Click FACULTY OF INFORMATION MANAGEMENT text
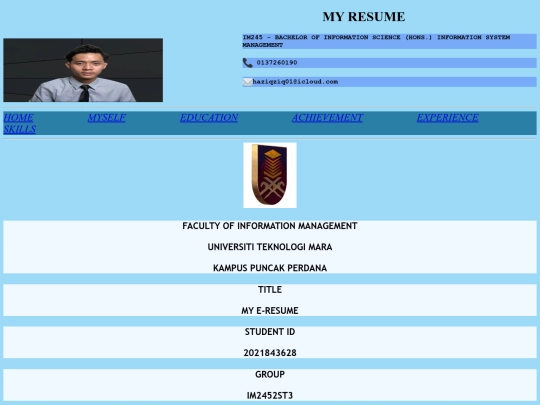 pos(270,226)
